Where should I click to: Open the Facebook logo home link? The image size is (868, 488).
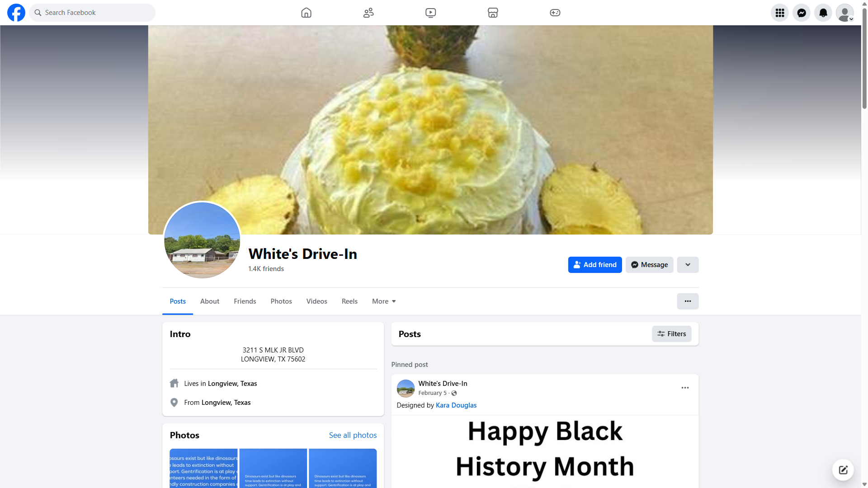[16, 13]
